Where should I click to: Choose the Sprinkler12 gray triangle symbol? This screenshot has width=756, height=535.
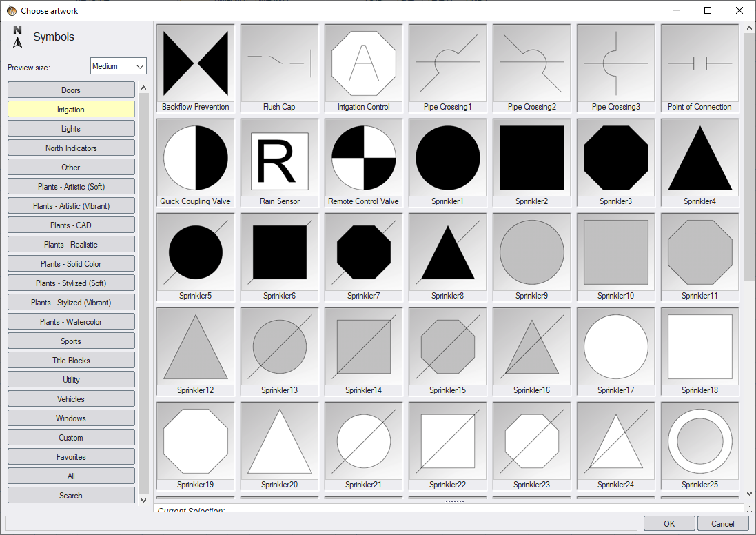tap(195, 352)
